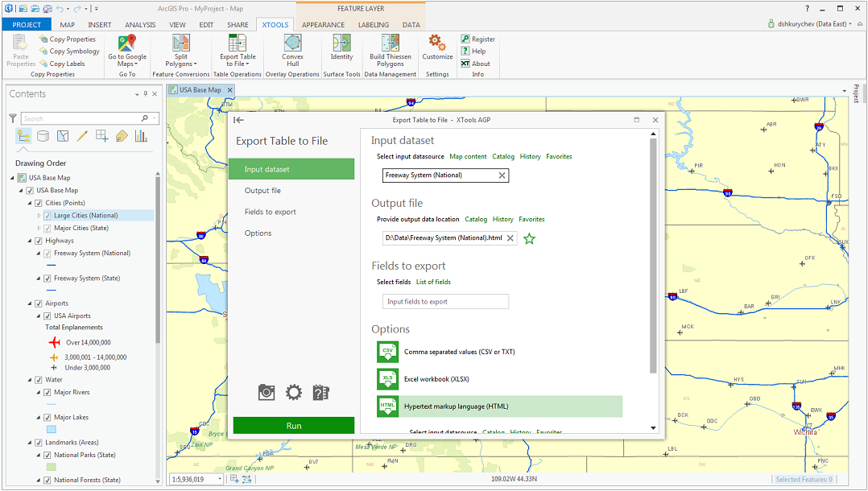Switch to the LABELING ribbon tab
868x491 pixels.
click(374, 24)
